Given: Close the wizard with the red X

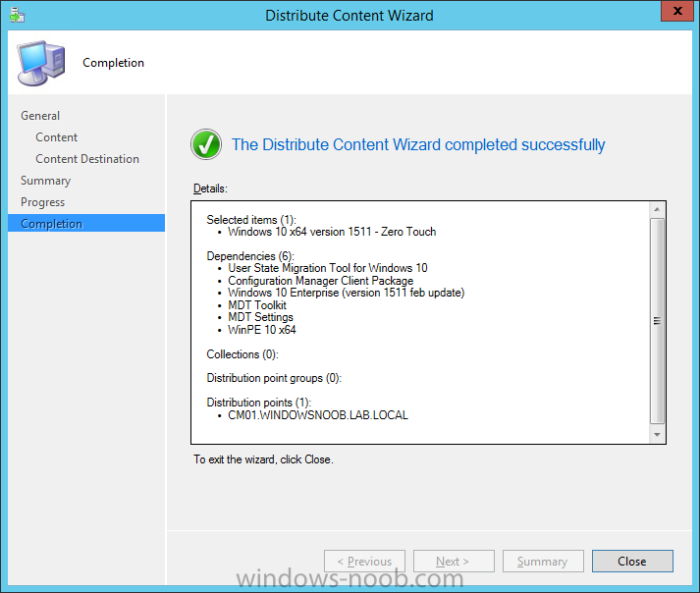Looking at the screenshot, I should [676, 11].
